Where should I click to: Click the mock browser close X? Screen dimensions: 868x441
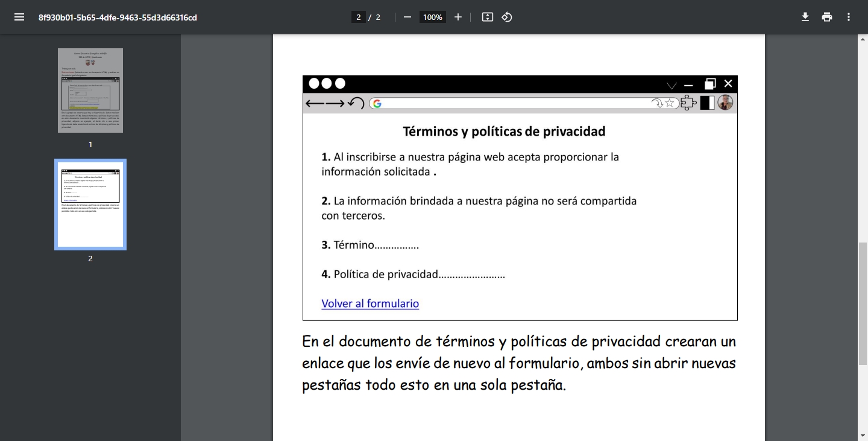coord(728,84)
